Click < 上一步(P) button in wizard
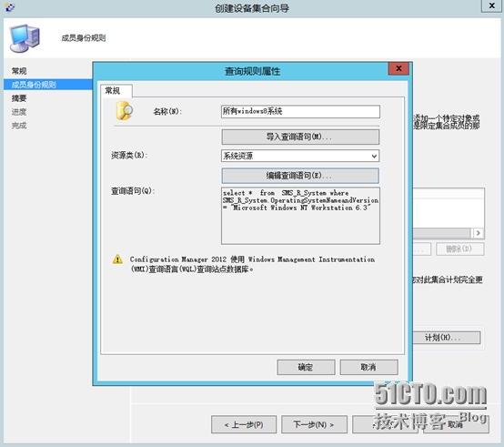 click(x=244, y=424)
